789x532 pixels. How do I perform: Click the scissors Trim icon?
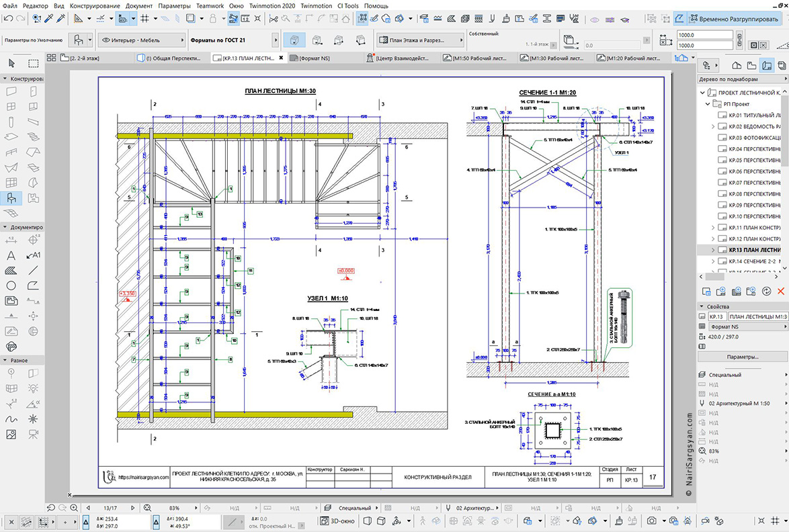(x=274, y=19)
